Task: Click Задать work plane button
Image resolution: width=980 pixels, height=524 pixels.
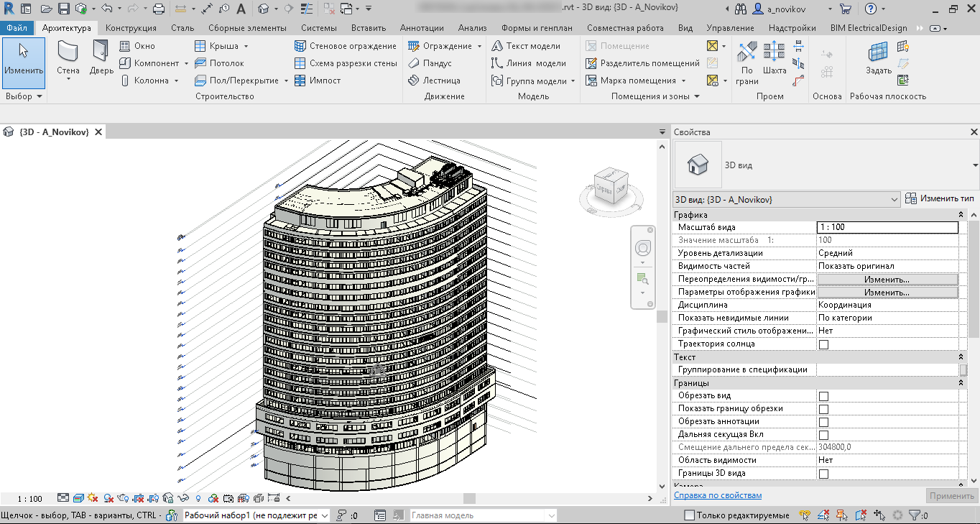Action: 878,59
